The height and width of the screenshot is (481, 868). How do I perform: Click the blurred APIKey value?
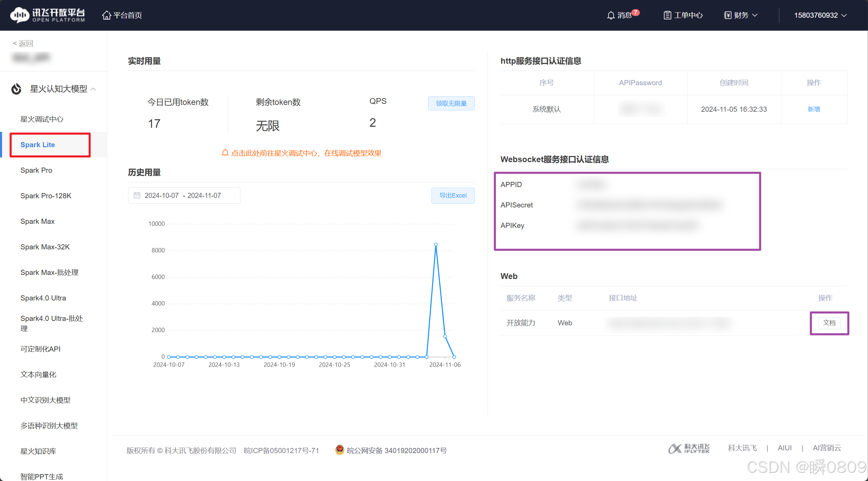tap(637, 226)
